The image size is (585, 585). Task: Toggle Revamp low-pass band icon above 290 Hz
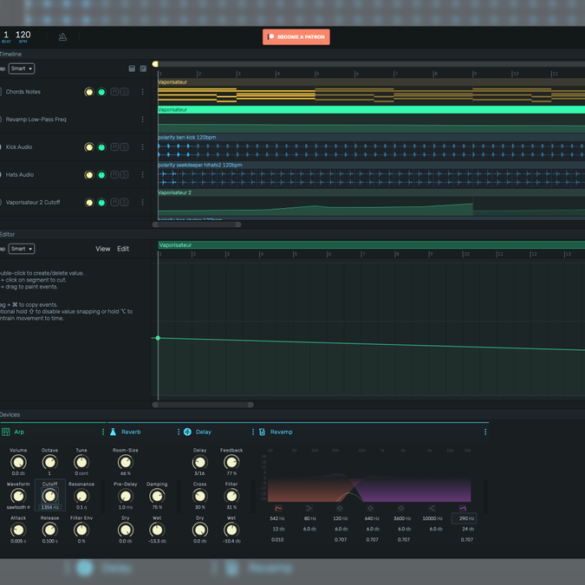(x=463, y=508)
